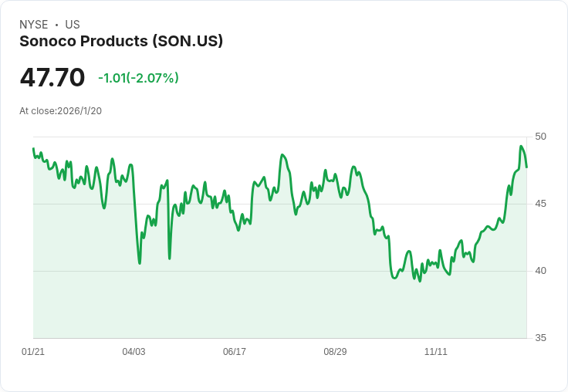Image resolution: width=568 pixels, height=392 pixels.
Task: Click the chart line's starting point at left
Action: (x=33, y=149)
